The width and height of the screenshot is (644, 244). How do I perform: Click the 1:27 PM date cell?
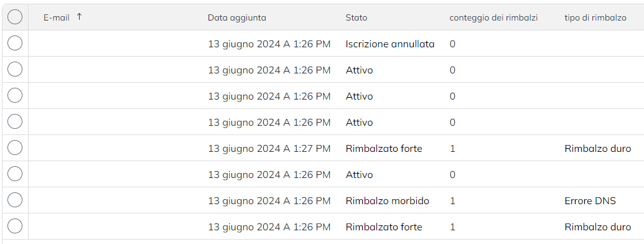(x=269, y=149)
